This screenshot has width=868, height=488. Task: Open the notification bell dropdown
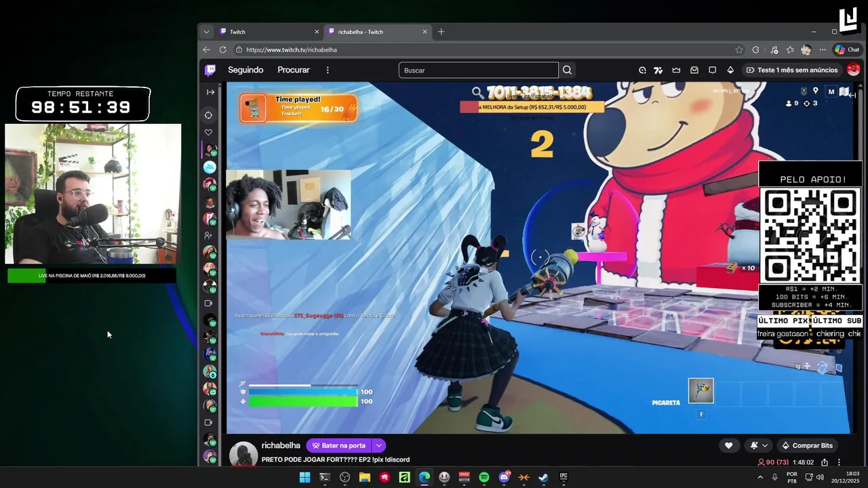coord(759,445)
